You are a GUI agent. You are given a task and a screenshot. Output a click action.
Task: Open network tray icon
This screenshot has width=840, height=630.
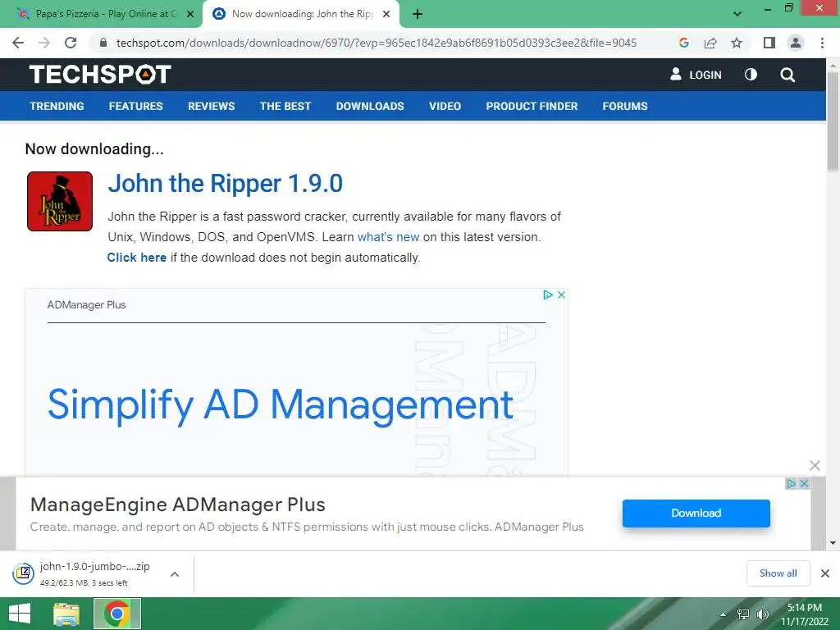click(743, 614)
